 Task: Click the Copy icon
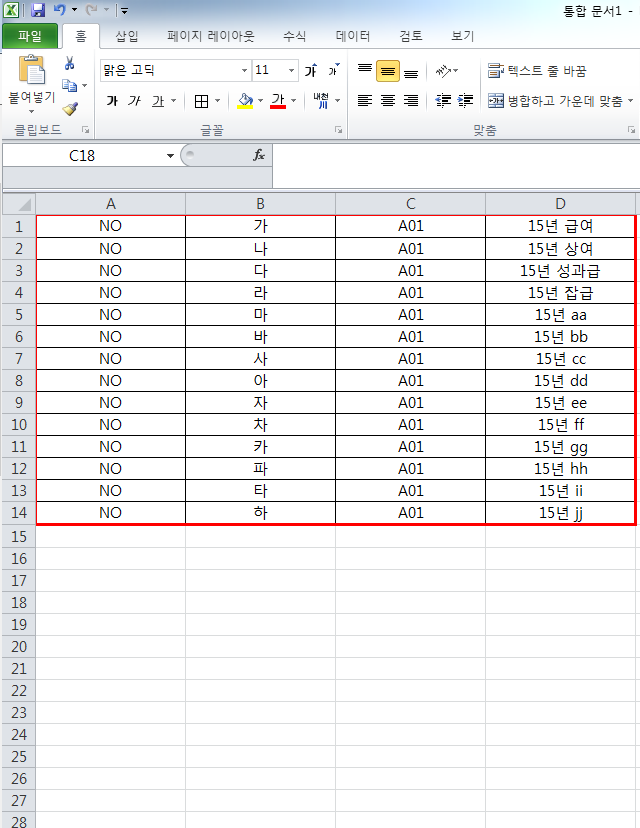point(69,85)
